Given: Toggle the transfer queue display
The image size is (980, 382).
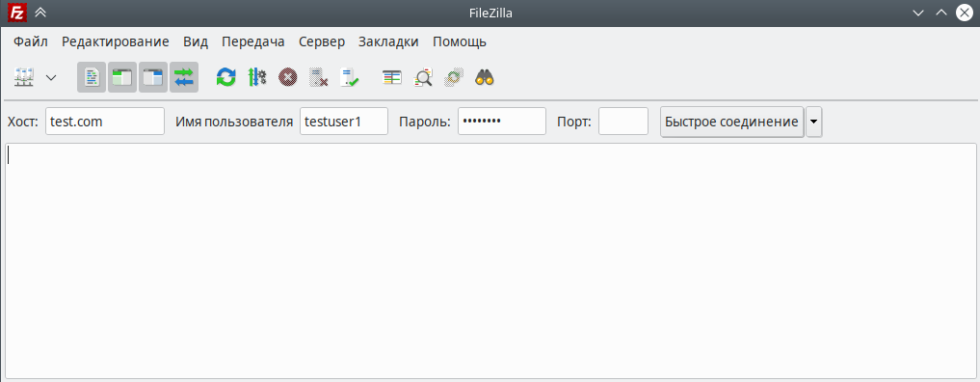Looking at the screenshot, I should coord(184,77).
